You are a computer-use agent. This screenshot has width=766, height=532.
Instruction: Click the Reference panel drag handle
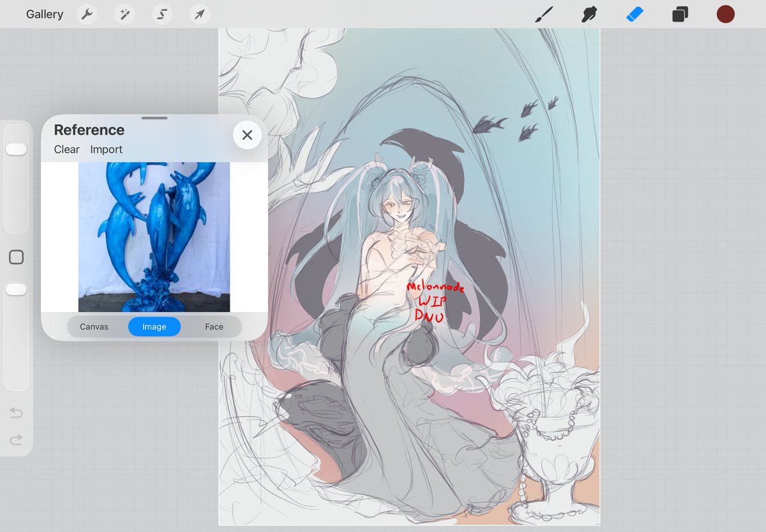point(154,118)
